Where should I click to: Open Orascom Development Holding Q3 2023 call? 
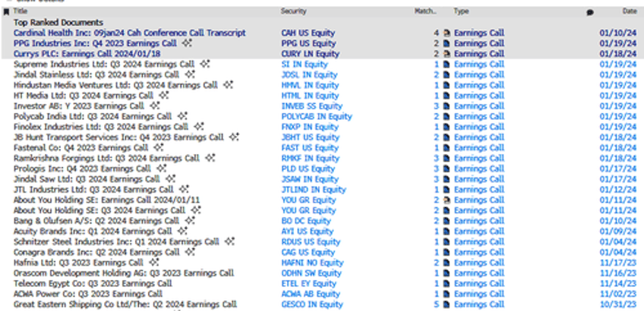[124, 273]
